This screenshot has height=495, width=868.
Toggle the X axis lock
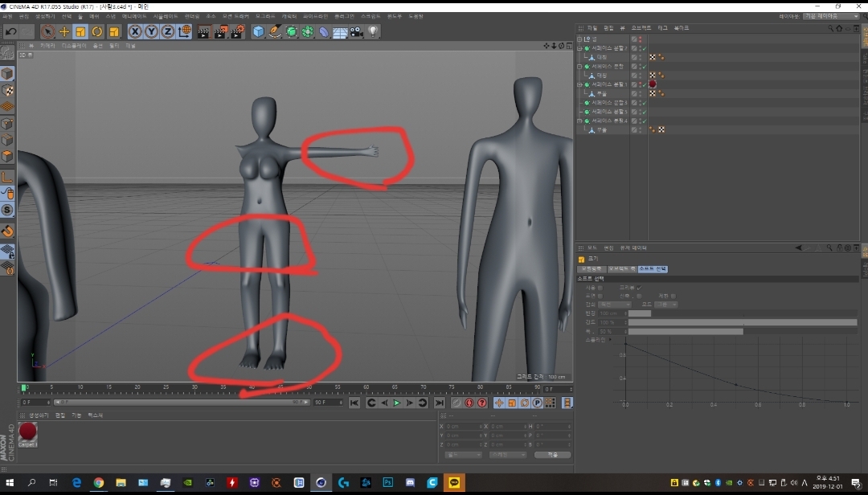point(134,31)
